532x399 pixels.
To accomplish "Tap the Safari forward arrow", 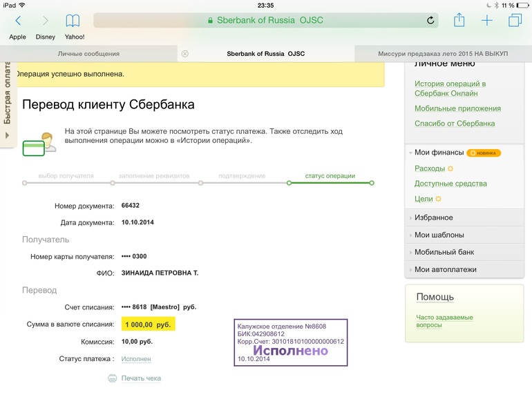I will coord(45,21).
